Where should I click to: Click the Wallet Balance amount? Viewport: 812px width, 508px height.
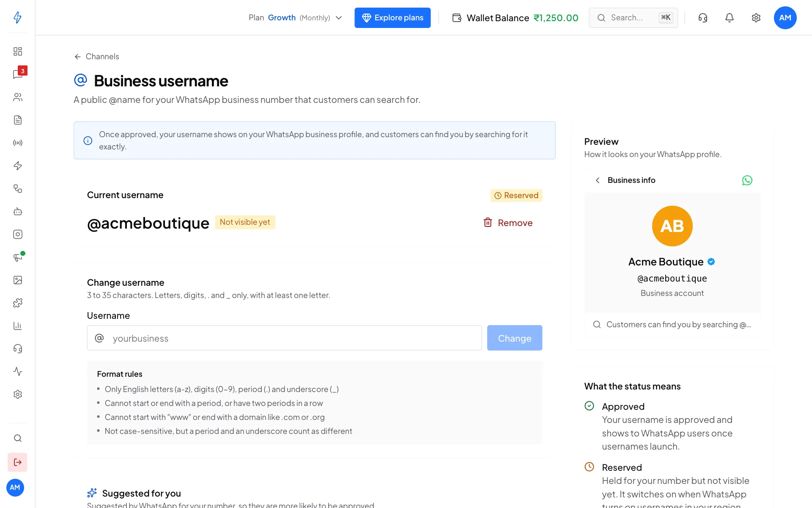[x=556, y=18]
